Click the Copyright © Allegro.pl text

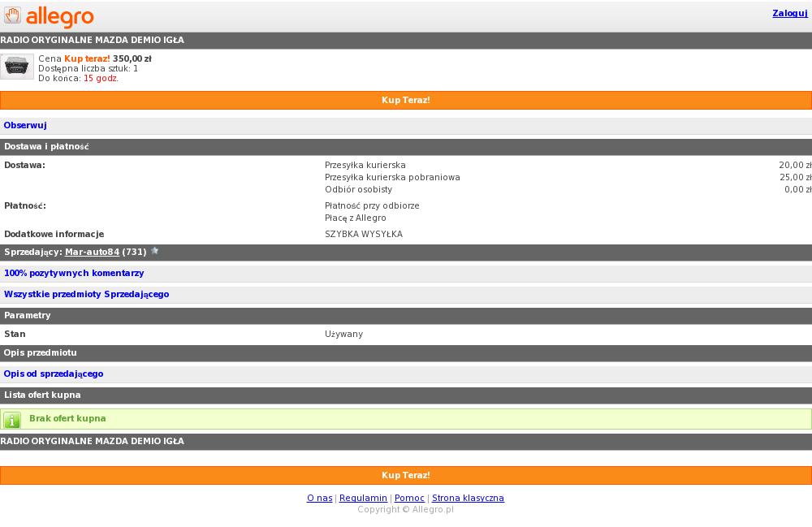click(x=405, y=509)
